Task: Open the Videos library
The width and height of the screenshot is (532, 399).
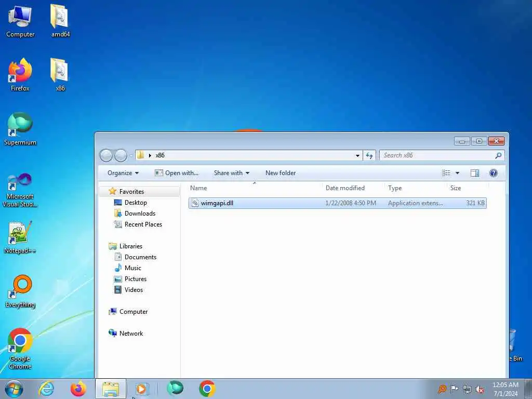Action: click(x=134, y=290)
